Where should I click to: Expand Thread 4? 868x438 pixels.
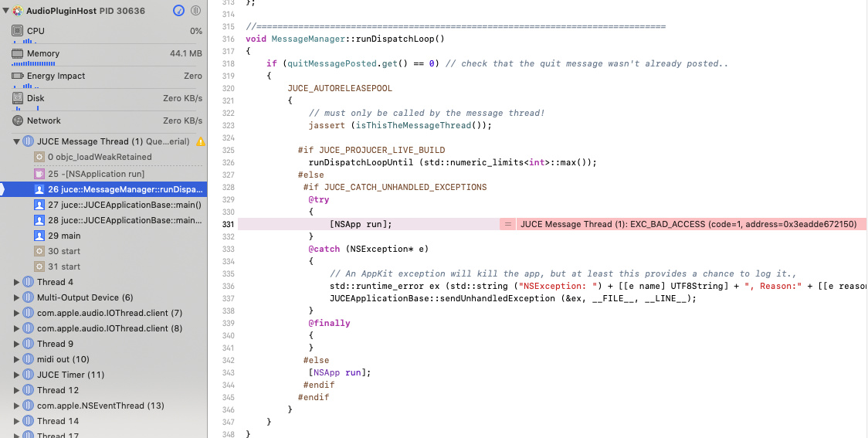pos(17,283)
